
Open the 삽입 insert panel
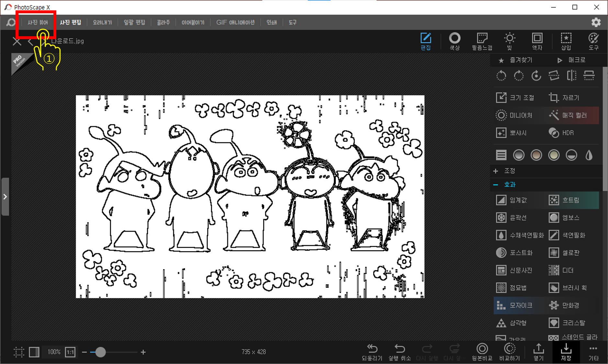tap(566, 41)
